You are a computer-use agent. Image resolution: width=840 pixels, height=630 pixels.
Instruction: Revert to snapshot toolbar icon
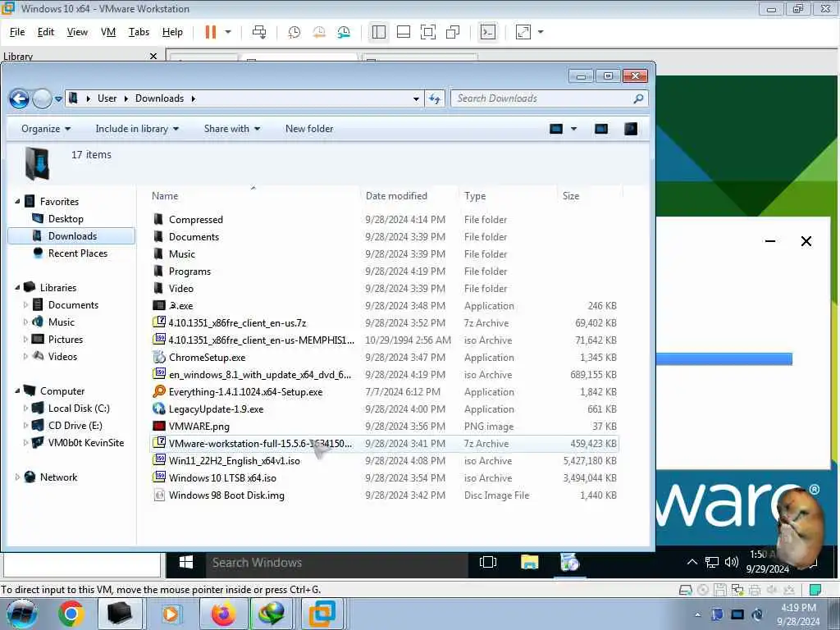pos(319,33)
